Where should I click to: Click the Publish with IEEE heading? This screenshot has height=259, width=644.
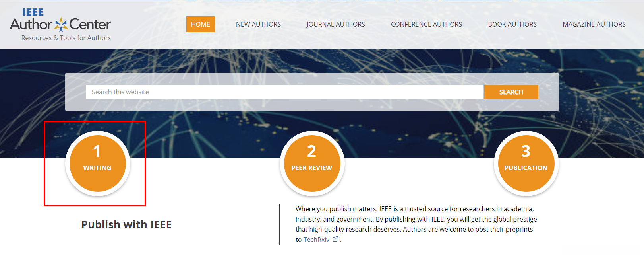coord(127,224)
